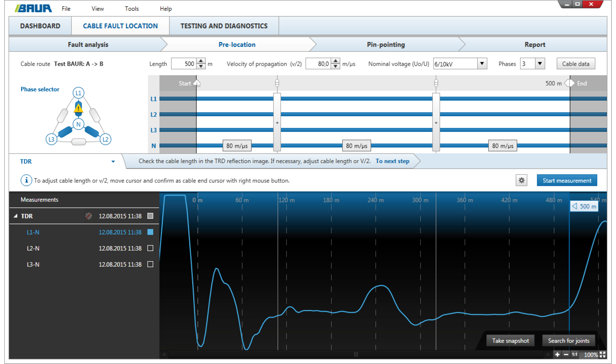This screenshot has width=616, height=364.
Task: Click the fit-to-screen arrows icon
Action: point(602,355)
